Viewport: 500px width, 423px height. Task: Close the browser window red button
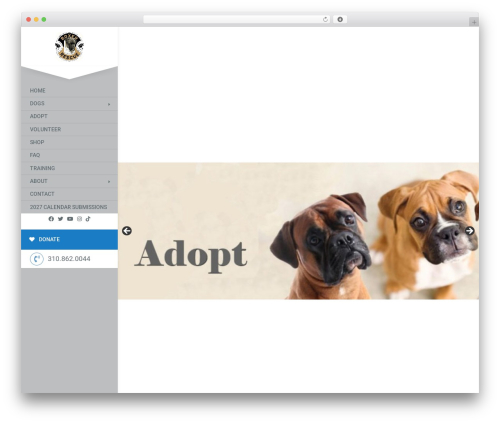click(29, 20)
